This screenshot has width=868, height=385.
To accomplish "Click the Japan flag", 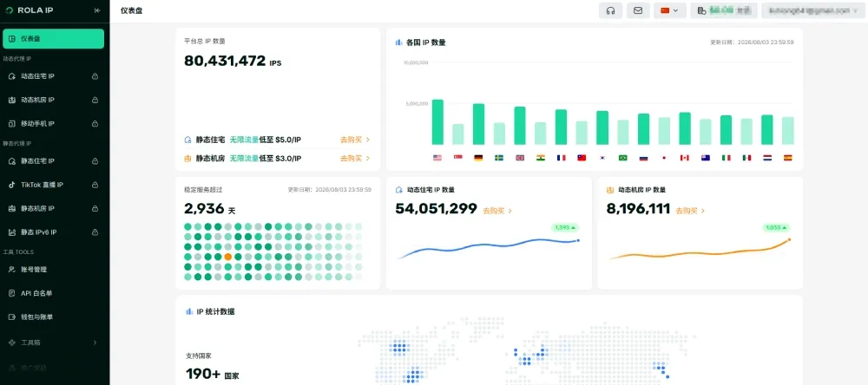I will [x=664, y=158].
